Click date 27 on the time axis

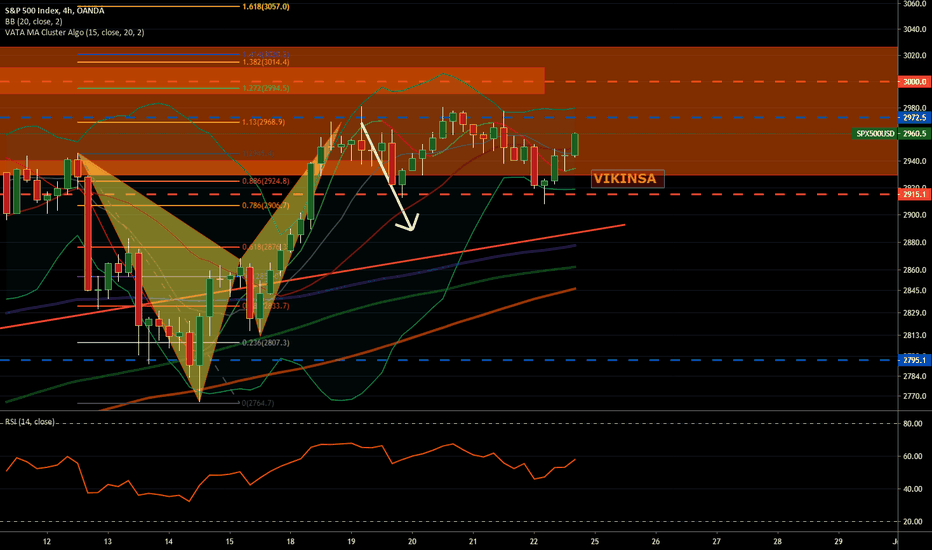pos(716,542)
